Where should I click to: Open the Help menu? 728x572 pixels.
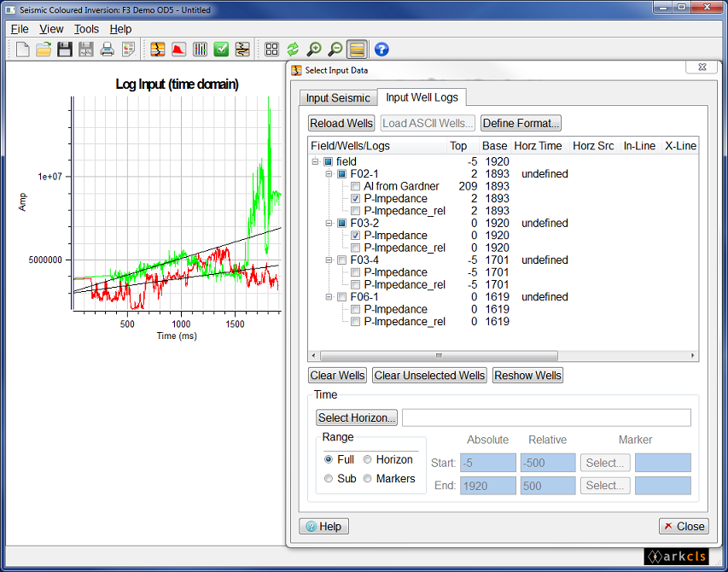click(x=120, y=29)
